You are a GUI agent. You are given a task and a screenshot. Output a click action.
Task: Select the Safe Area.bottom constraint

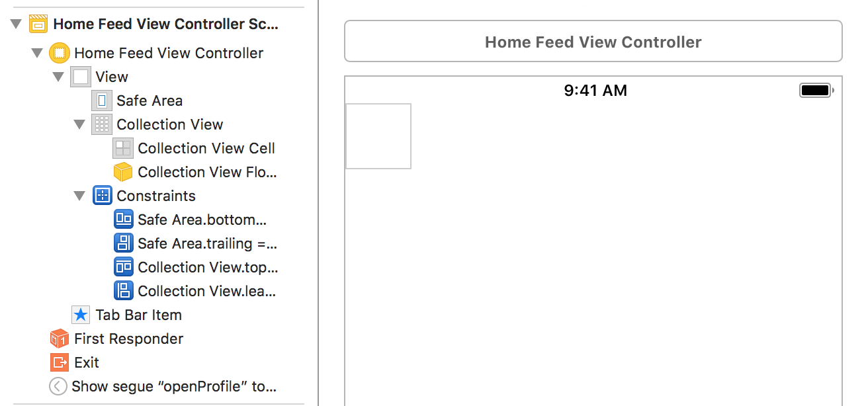(x=201, y=220)
